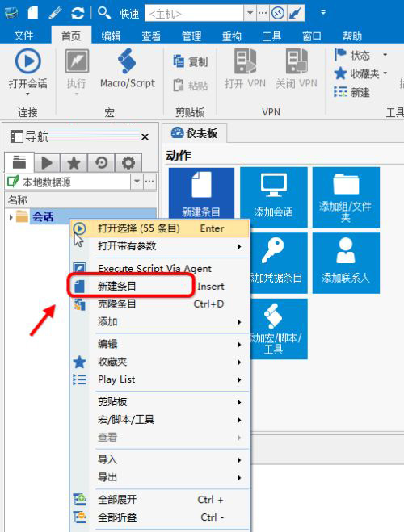
Task: Select the opened sessions play tab in navigation
Action: pyautogui.click(x=47, y=163)
